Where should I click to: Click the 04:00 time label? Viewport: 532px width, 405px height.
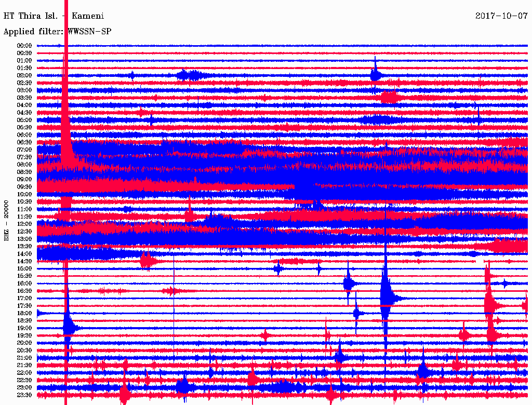[x=24, y=105]
